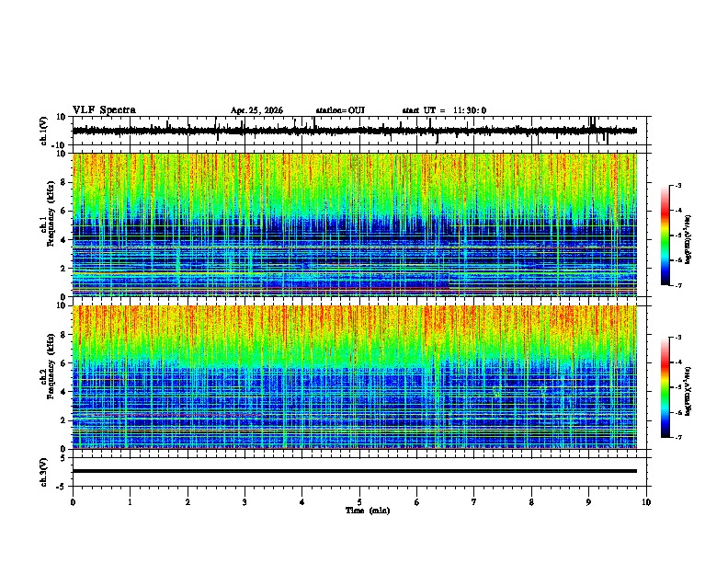The height and width of the screenshot is (563, 728).
Task: Click the ch.1 voltage waveform strip
Action: (355, 131)
